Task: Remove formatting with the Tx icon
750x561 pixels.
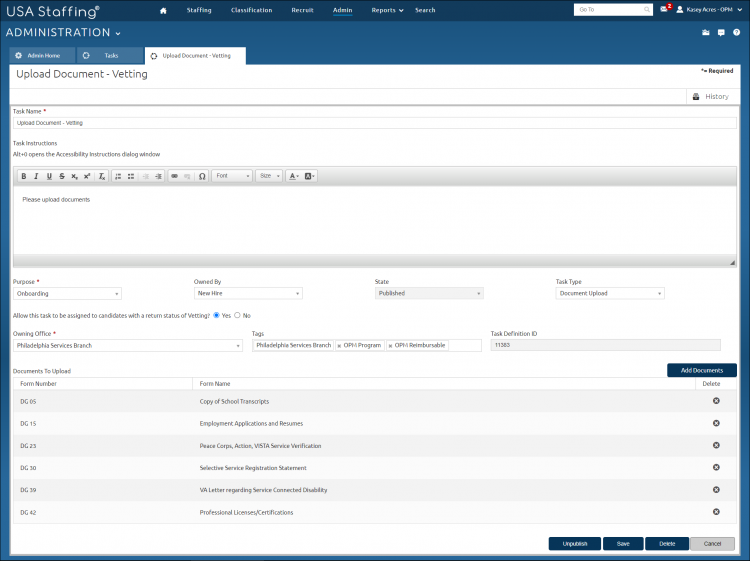Action: click(101, 176)
